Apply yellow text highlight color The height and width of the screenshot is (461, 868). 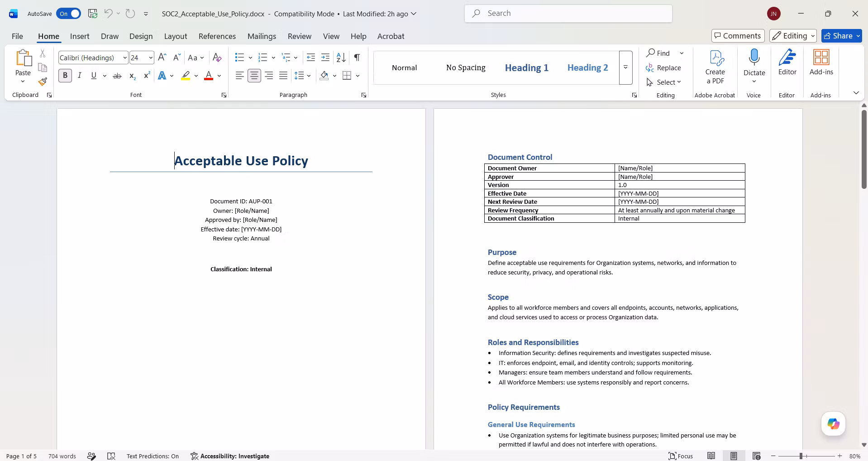(186, 76)
